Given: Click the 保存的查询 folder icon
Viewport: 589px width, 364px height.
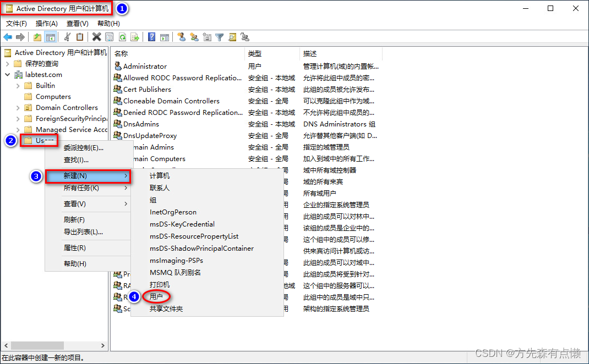Looking at the screenshot, I should click(18, 63).
